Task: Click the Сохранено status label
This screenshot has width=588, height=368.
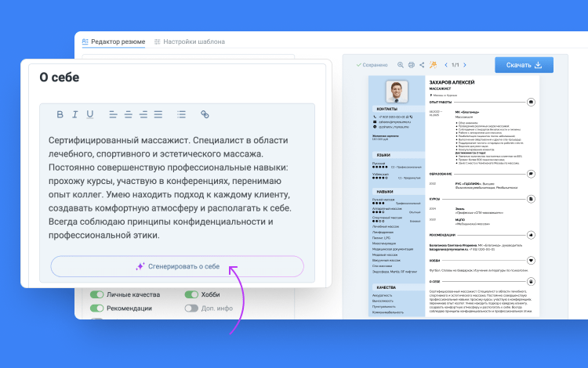Action: (372, 65)
